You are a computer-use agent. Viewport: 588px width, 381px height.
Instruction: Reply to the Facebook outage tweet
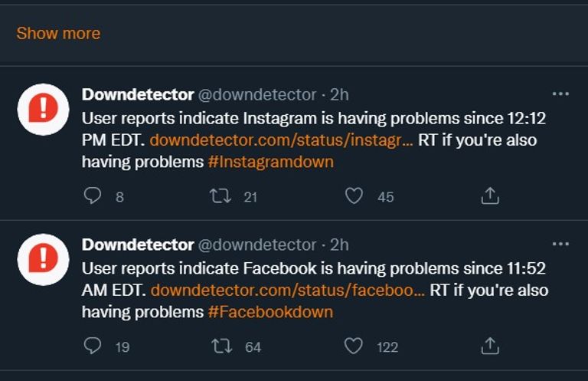coord(92,347)
